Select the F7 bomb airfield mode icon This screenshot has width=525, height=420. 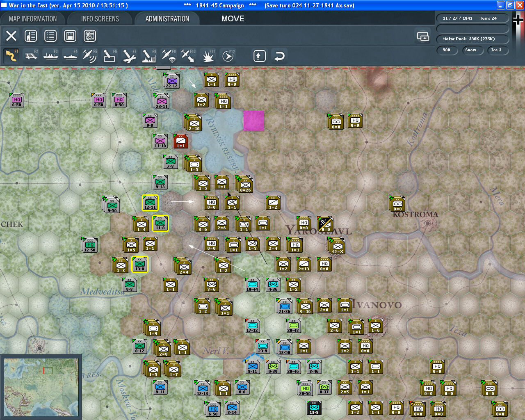pos(129,56)
